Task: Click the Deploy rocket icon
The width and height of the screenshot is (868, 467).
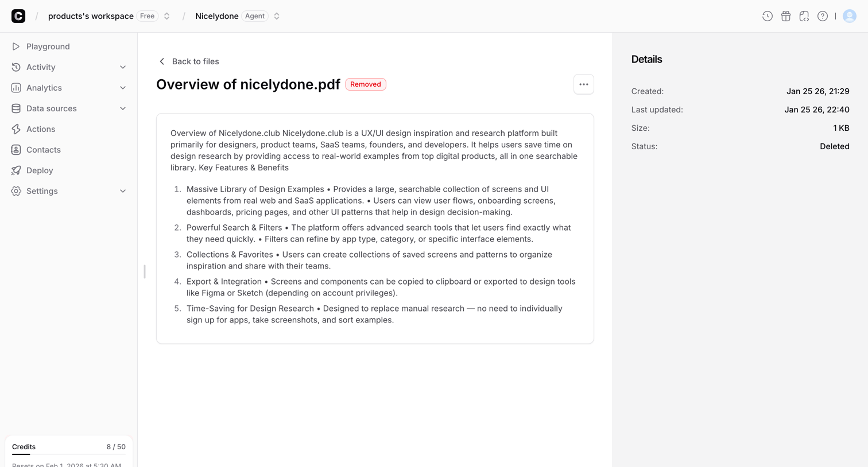Action: pyautogui.click(x=16, y=170)
